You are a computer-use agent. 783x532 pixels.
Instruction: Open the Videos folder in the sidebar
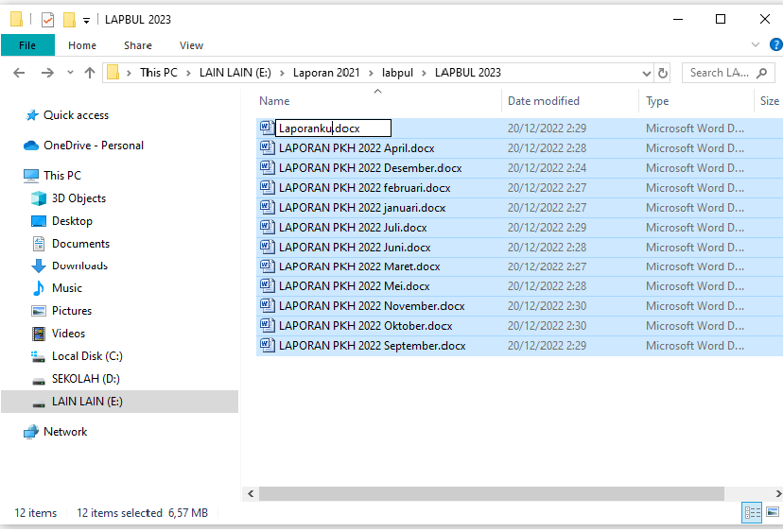[68, 334]
